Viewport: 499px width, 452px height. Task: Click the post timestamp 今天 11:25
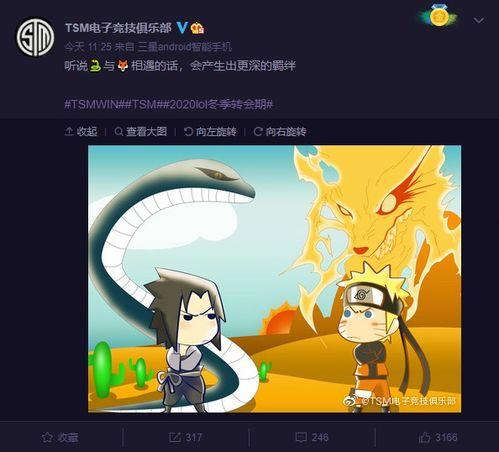88,47
